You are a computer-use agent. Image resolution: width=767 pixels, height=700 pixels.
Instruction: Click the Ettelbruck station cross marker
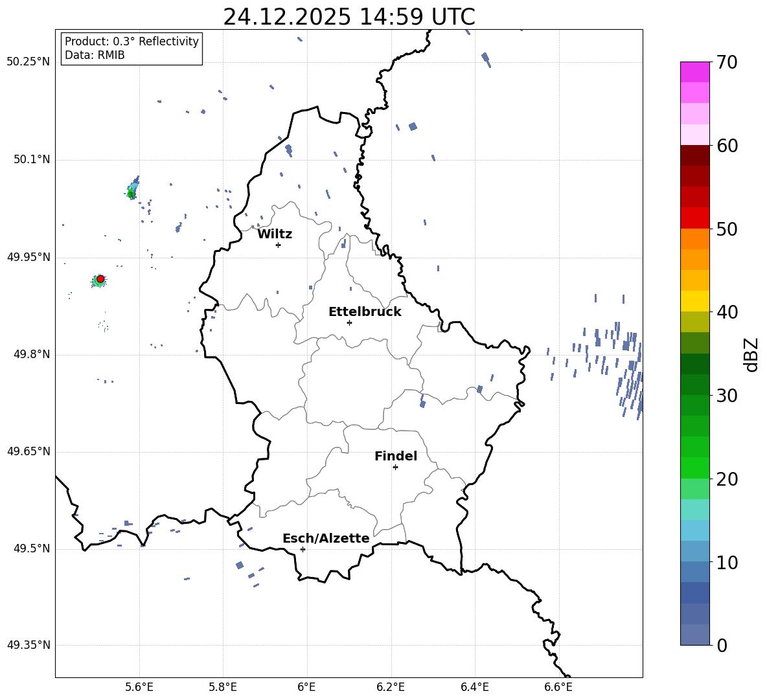(x=349, y=322)
